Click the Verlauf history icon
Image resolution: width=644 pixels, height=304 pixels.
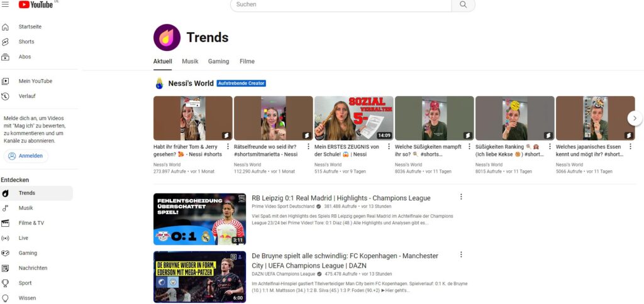click(5, 96)
